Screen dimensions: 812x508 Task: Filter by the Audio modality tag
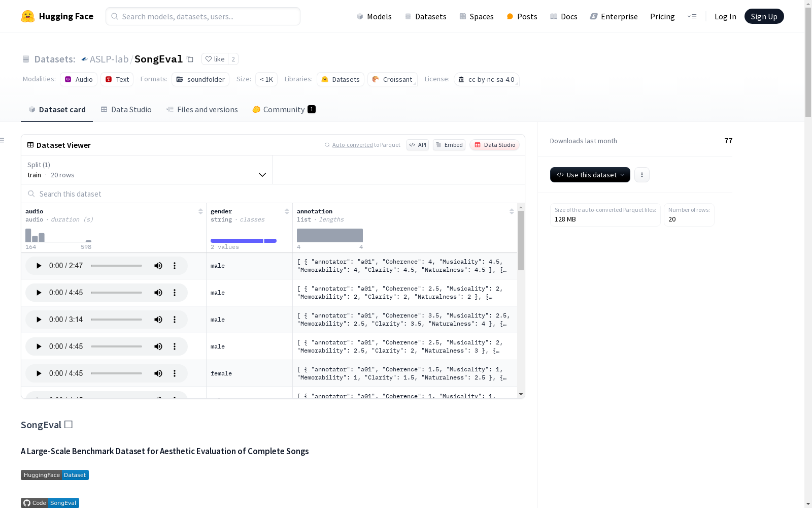coord(79,79)
